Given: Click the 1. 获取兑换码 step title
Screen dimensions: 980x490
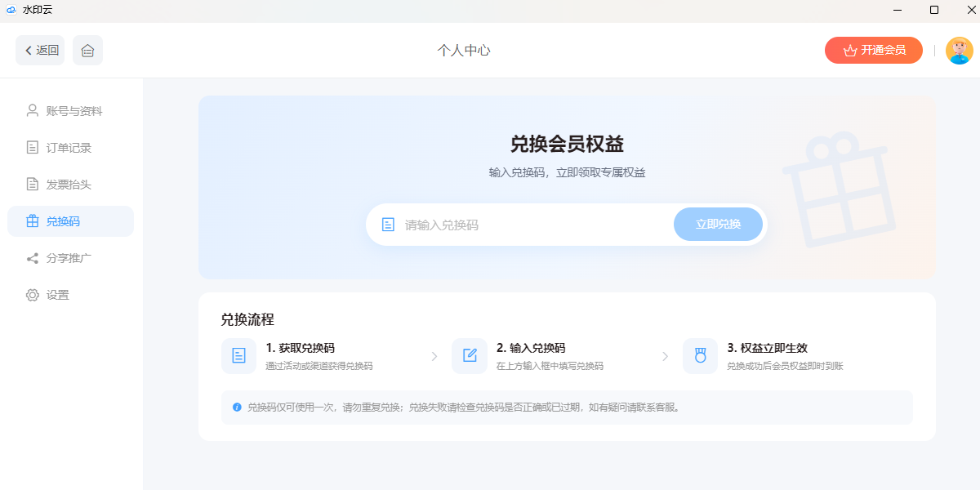Looking at the screenshot, I should click(x=301, y=348).
